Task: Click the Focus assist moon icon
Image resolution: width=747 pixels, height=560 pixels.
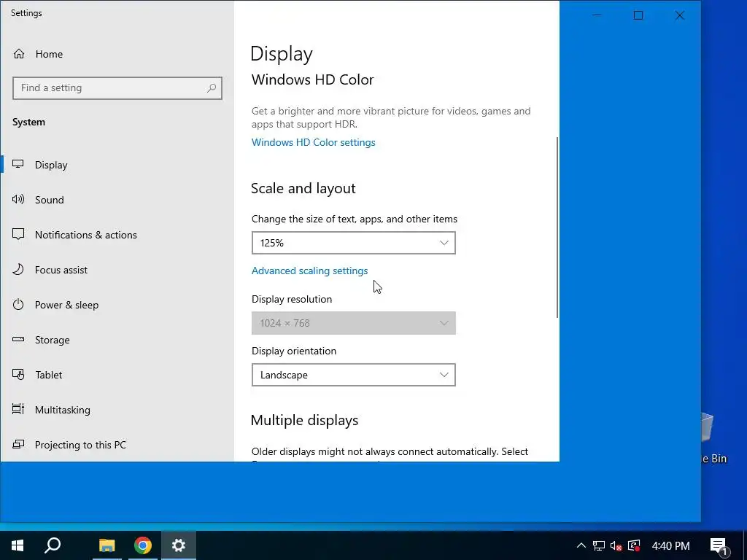Action: coord(18,270)
